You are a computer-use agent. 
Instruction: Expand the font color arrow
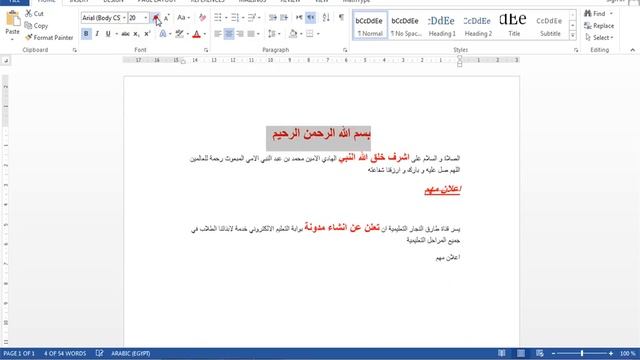pyautogui.click(x=205, y=34)
